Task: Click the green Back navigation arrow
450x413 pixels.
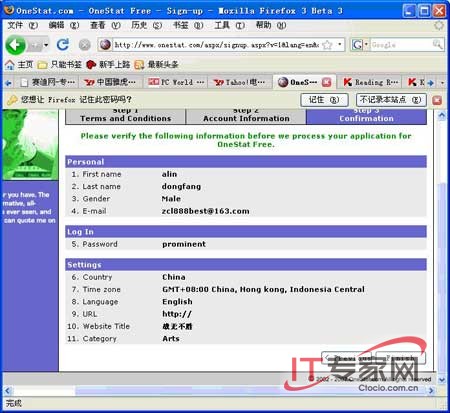Action: coord(15,45)
